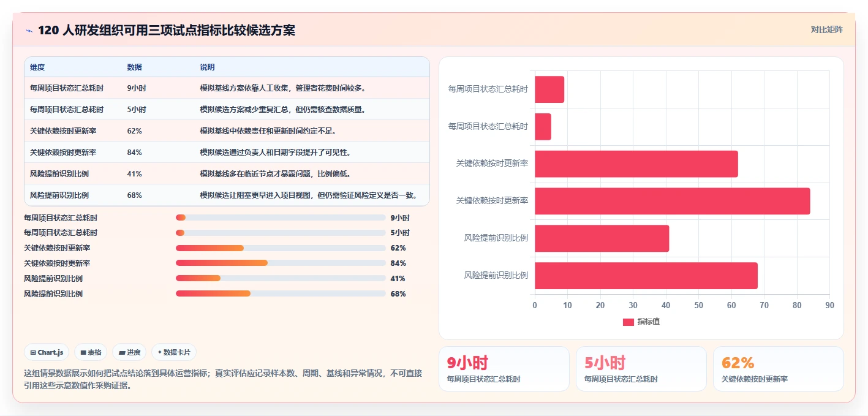Click the progress bar showing 9小时
868x416 pixels.
281,217
